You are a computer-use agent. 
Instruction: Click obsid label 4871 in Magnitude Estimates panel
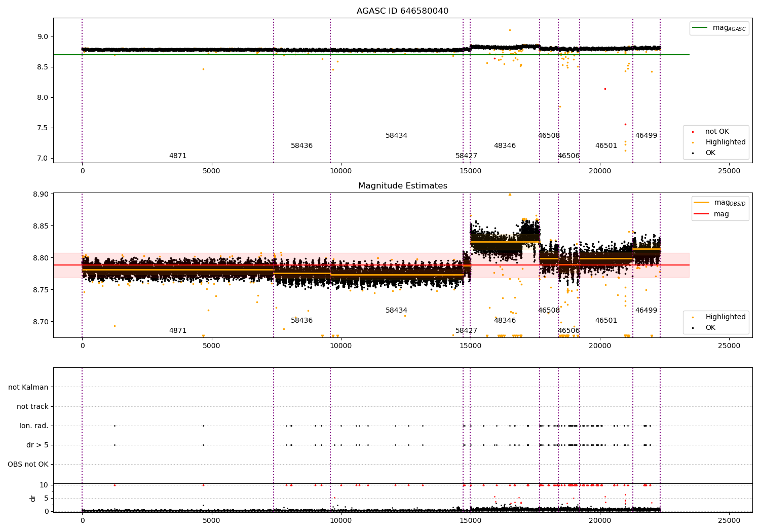[x=178, y=331]
